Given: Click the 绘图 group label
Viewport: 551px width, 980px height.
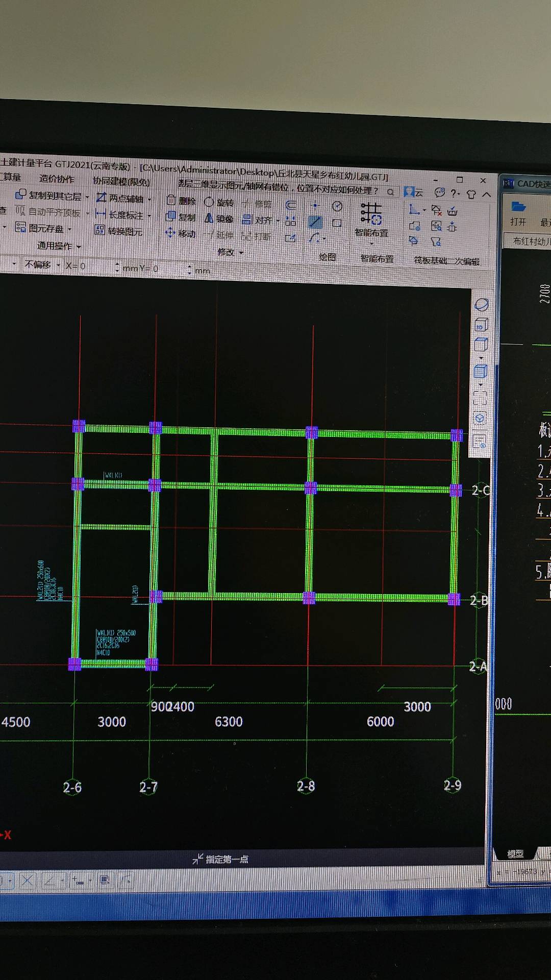Looking at the screenshot, I should pyautogui.click(x=327, y=257).
